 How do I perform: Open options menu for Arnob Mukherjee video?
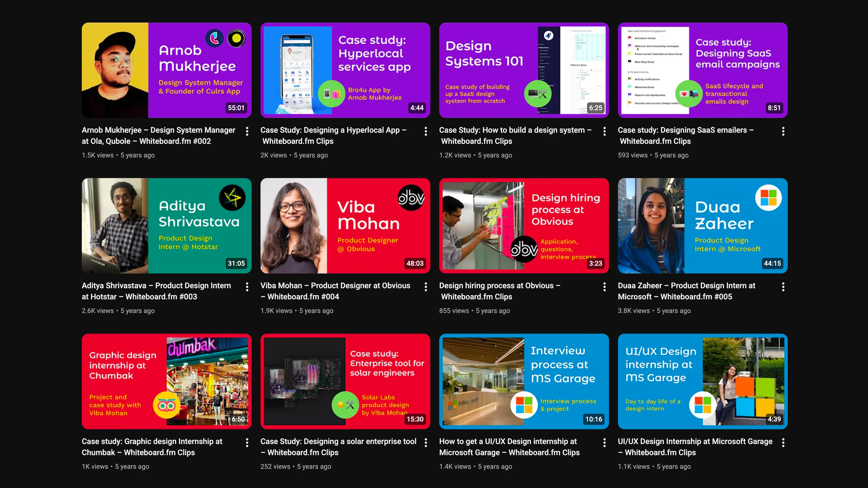click(247, 131)
